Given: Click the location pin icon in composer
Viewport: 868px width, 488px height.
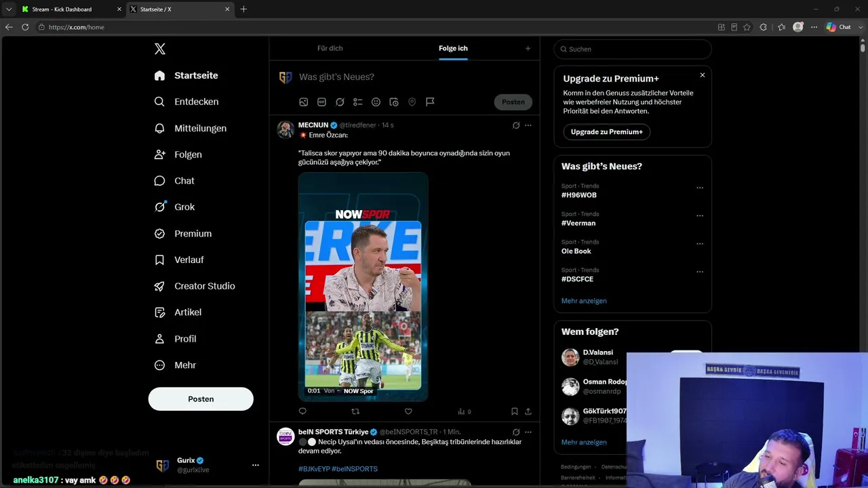Looking at the screenshot, I should (412, 102).
